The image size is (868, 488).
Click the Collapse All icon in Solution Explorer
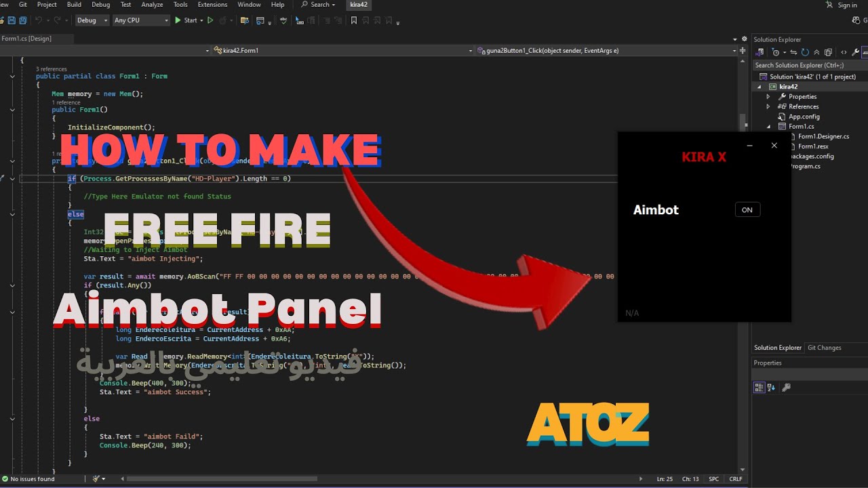[x=816, y=52]
